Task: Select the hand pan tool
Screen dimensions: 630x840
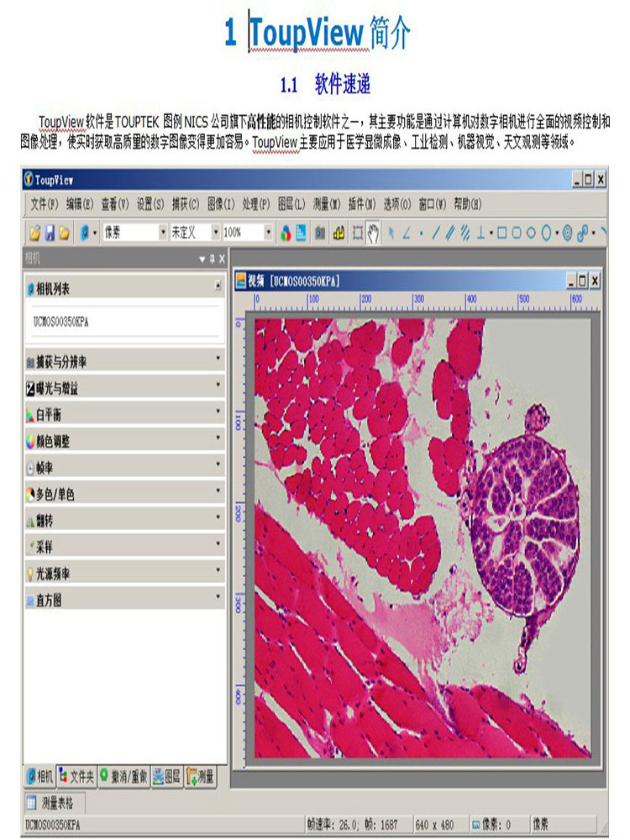Action: click(373, 233)
